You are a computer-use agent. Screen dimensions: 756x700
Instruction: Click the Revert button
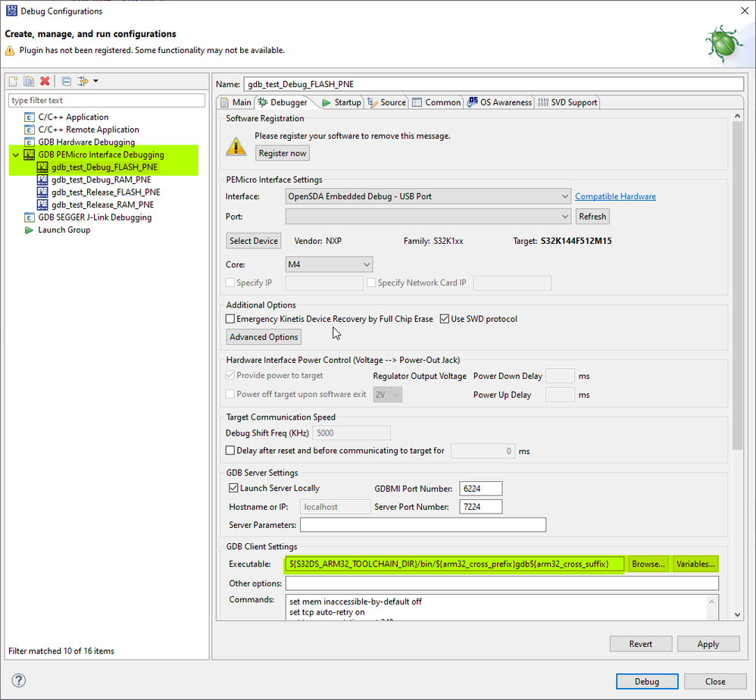pos(641,644)
